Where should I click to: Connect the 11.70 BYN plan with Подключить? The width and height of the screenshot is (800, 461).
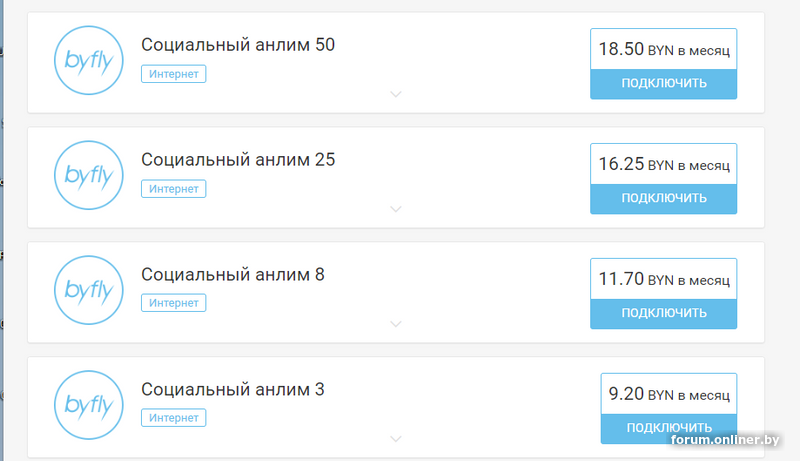[x=664, y=313]
